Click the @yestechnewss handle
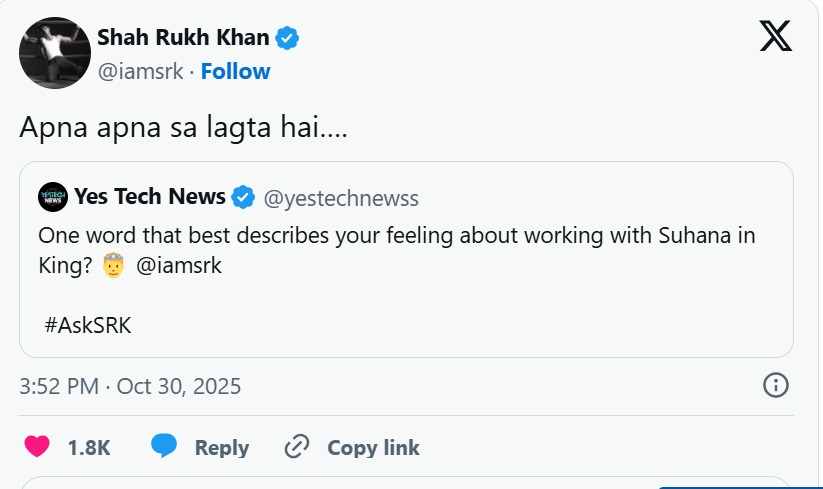 click(x=341, y=197)
